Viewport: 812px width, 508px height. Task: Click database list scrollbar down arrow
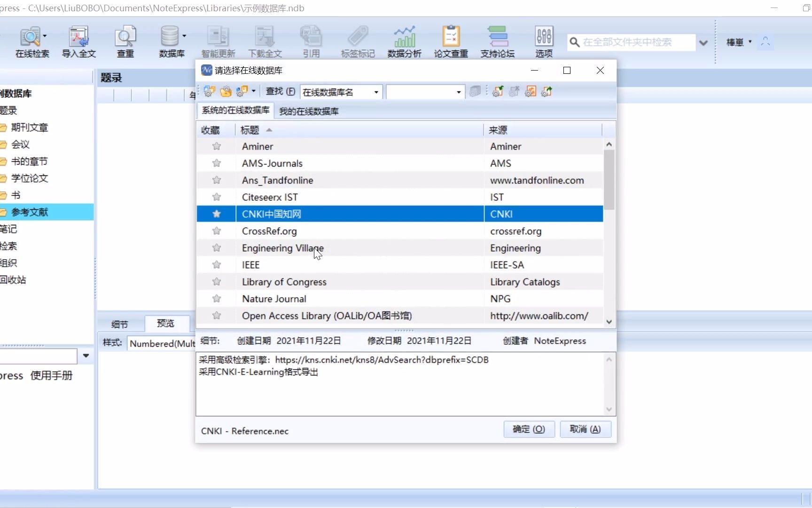tap(609, 322)
